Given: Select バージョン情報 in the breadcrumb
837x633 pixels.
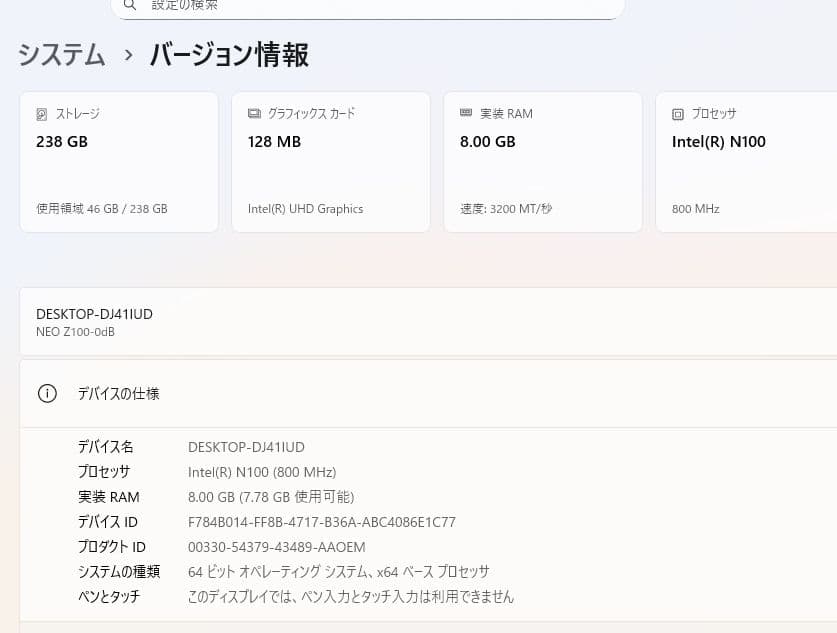Looking at the screenshot, I should 228,56.
